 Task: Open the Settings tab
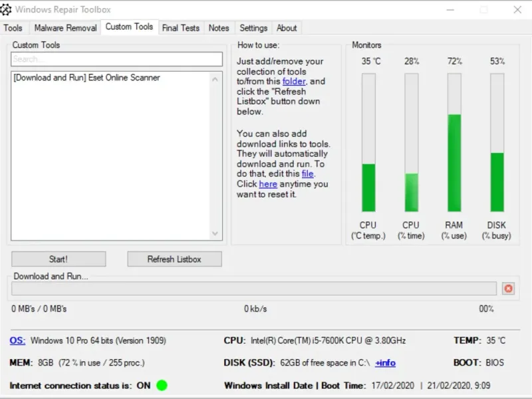coord(253,28)
